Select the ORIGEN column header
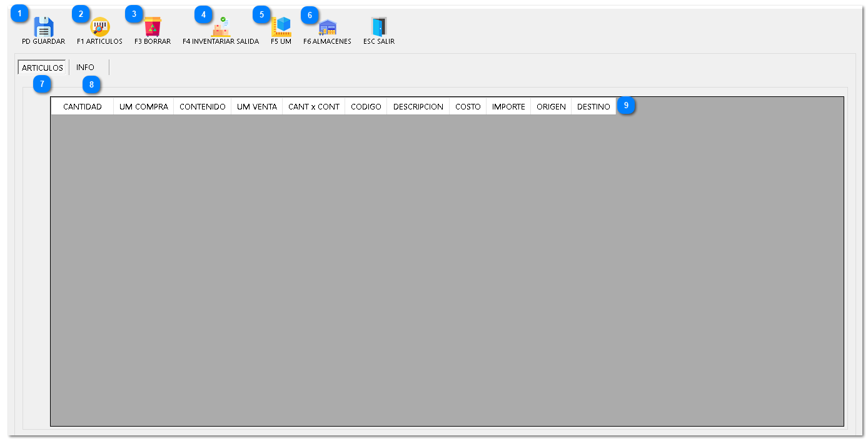868x441 pixels. [551, 107]
